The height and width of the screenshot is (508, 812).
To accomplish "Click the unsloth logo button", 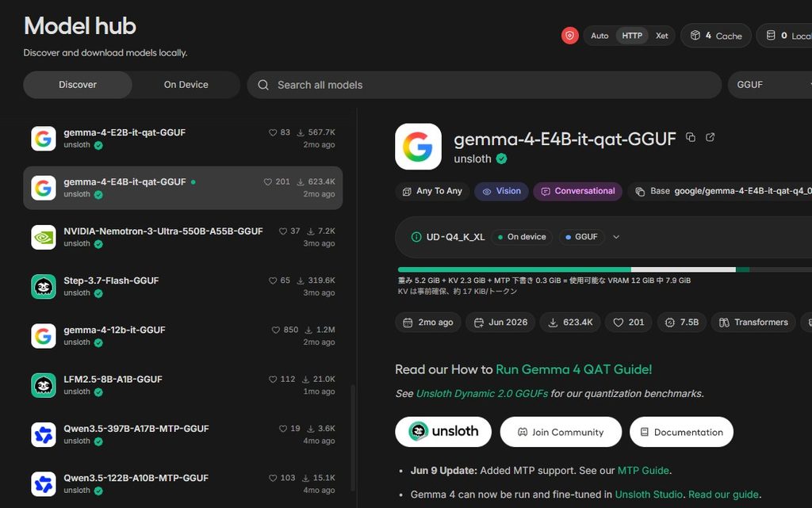I will click(x=443, y=432).
